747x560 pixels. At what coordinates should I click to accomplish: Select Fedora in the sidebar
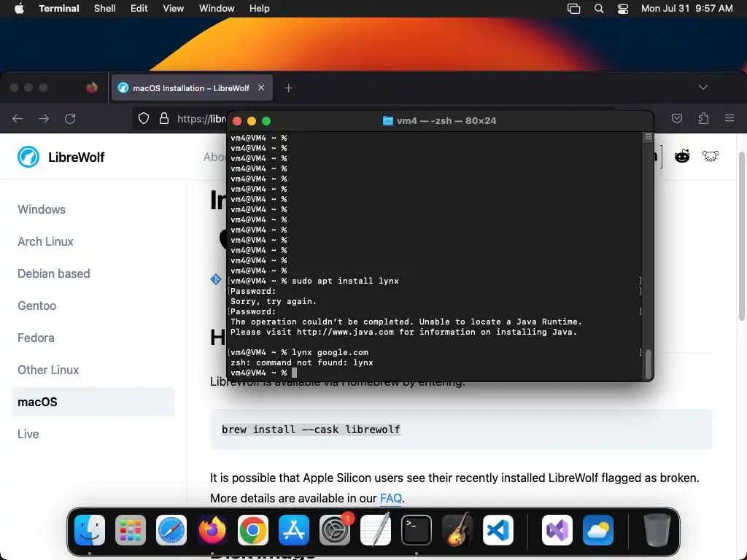36,338
